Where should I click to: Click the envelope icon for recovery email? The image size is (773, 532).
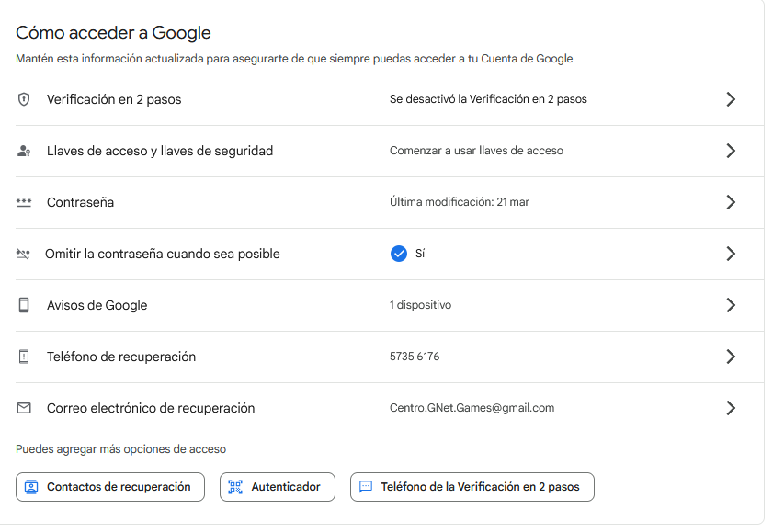tap(24, 408)
